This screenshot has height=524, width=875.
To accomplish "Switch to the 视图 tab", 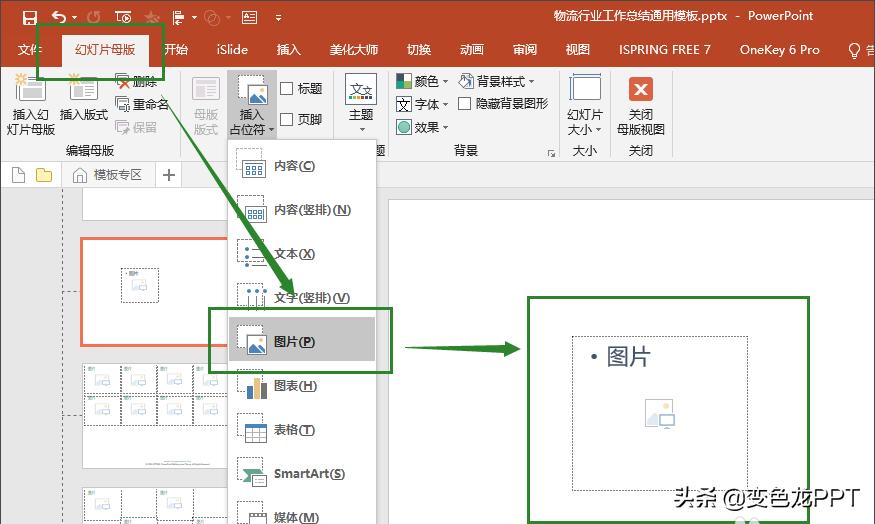I will (x=578, y=50).
